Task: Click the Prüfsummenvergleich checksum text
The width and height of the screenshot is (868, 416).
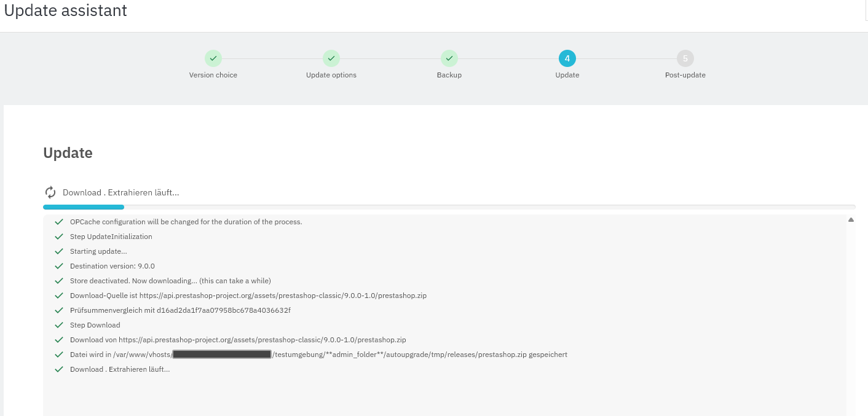Action: tap(180, 310)
